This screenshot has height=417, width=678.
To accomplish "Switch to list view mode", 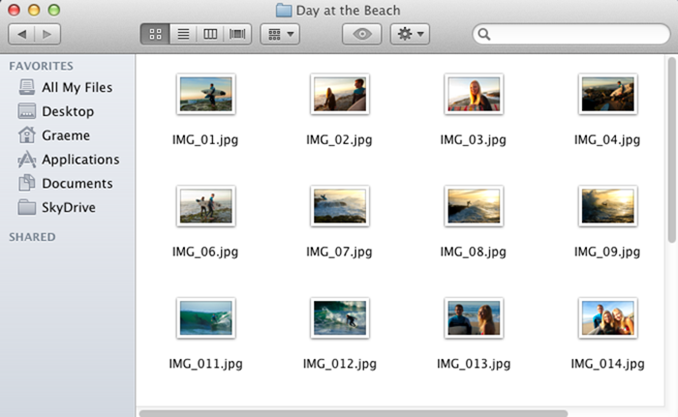I will [x=183, y=34].
